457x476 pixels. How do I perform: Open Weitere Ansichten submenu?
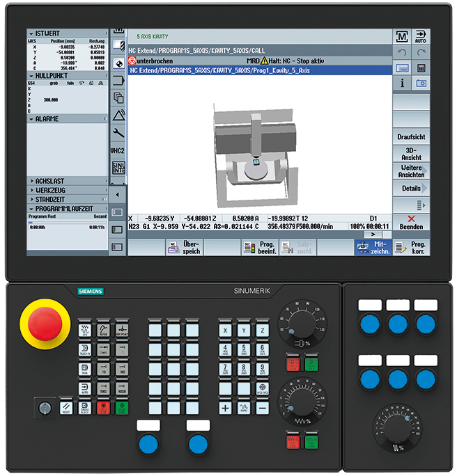click(x=411, y=171)
